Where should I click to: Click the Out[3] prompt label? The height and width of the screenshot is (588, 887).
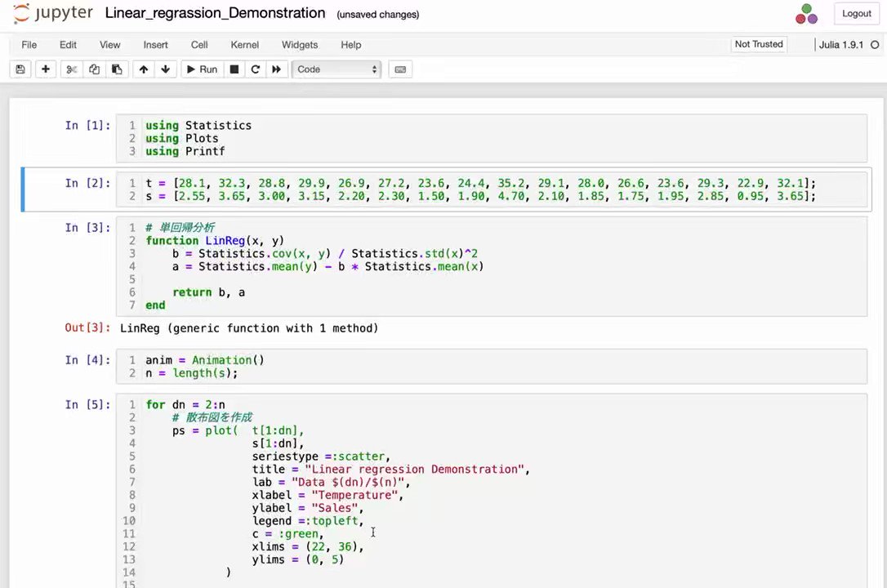coord(87,328)
